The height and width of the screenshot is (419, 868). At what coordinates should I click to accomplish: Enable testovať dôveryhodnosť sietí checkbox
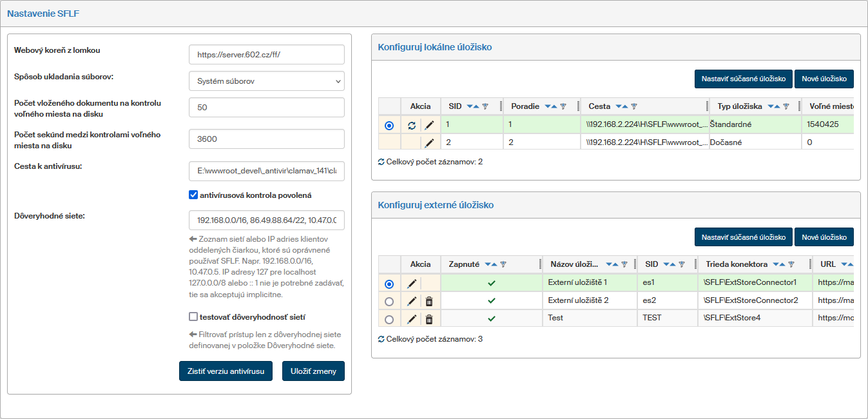click(193, 317)
